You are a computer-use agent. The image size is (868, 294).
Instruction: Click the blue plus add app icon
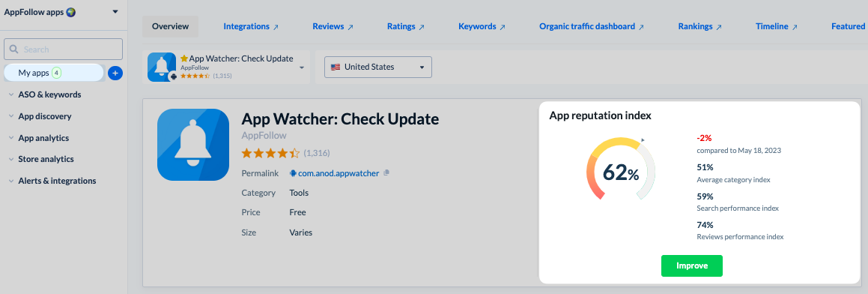(x=115, y=73)
